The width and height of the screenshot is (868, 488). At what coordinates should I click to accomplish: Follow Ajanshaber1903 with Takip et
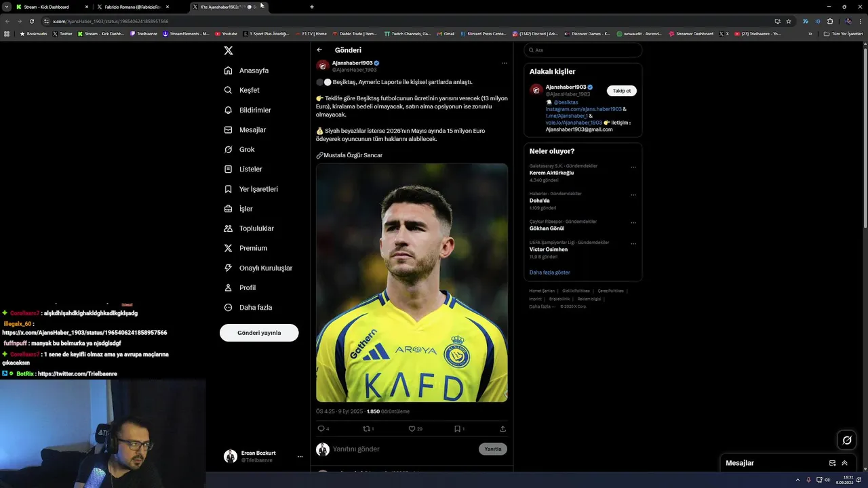[621, 91]
